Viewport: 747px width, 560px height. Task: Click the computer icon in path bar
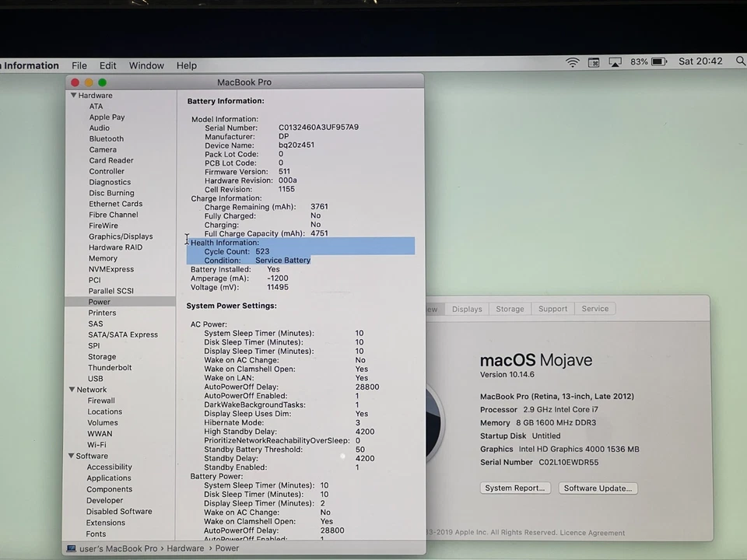[x=72, y=548]
